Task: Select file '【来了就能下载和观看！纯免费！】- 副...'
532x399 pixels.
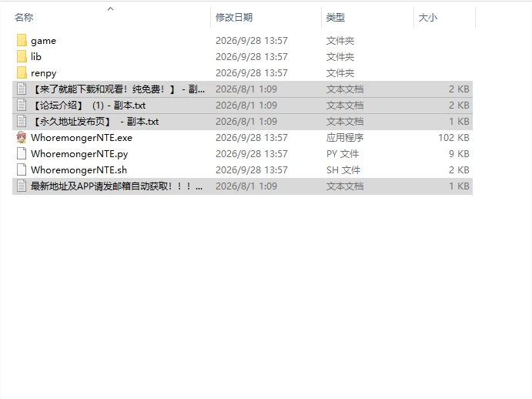Action: tap(118, 89)
